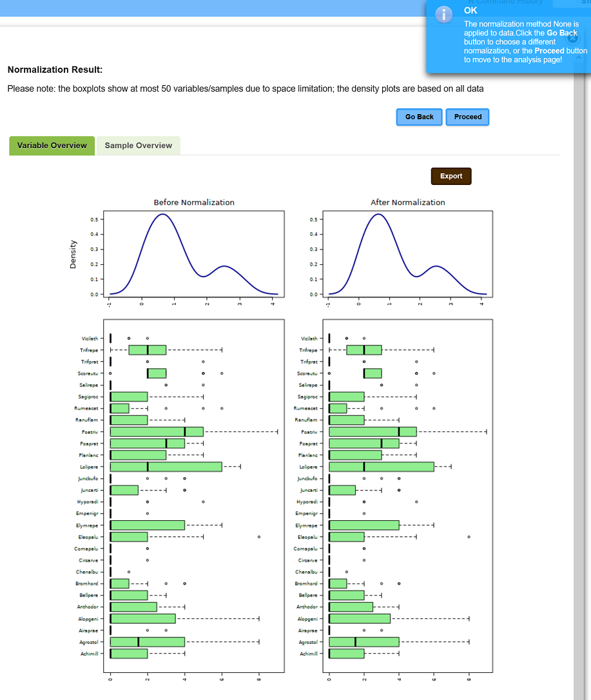591x700 pixels.
Task: Click the Before Normalization density plot
Action: pos(194,253)
